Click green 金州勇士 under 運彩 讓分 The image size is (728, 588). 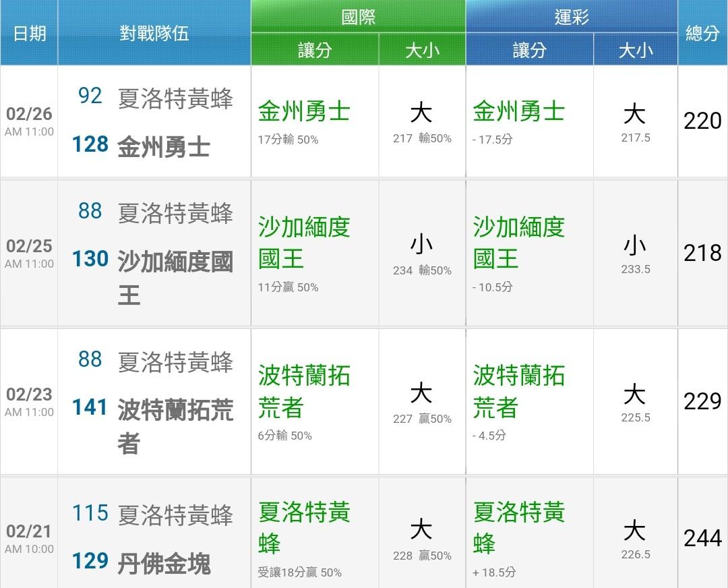click(518, 111)
